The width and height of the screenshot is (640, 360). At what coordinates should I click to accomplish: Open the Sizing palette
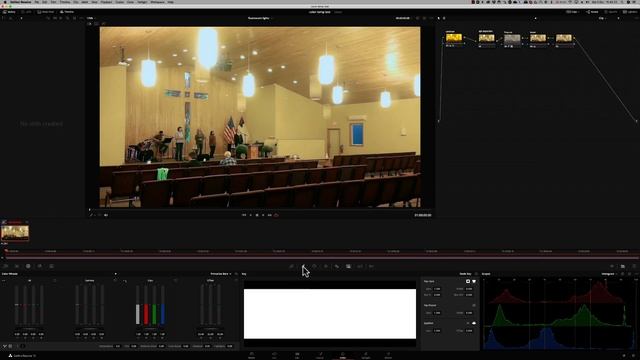(360, 267)
